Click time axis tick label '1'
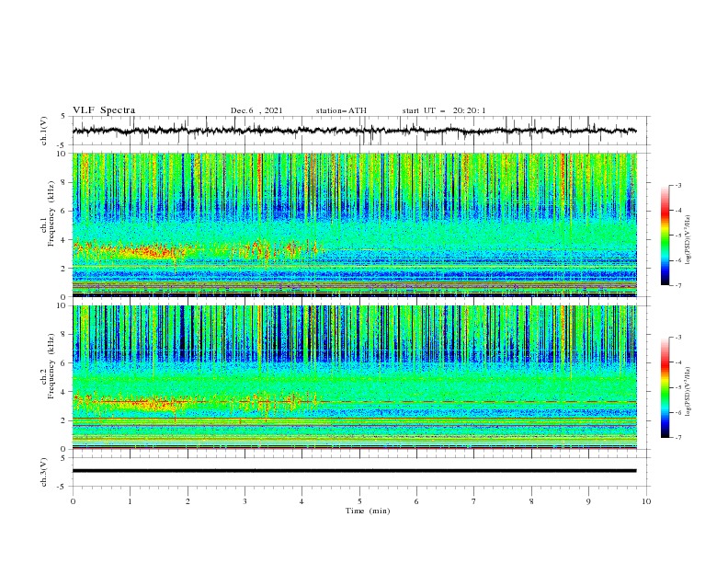The image size is (728, 563). point(130,501)
